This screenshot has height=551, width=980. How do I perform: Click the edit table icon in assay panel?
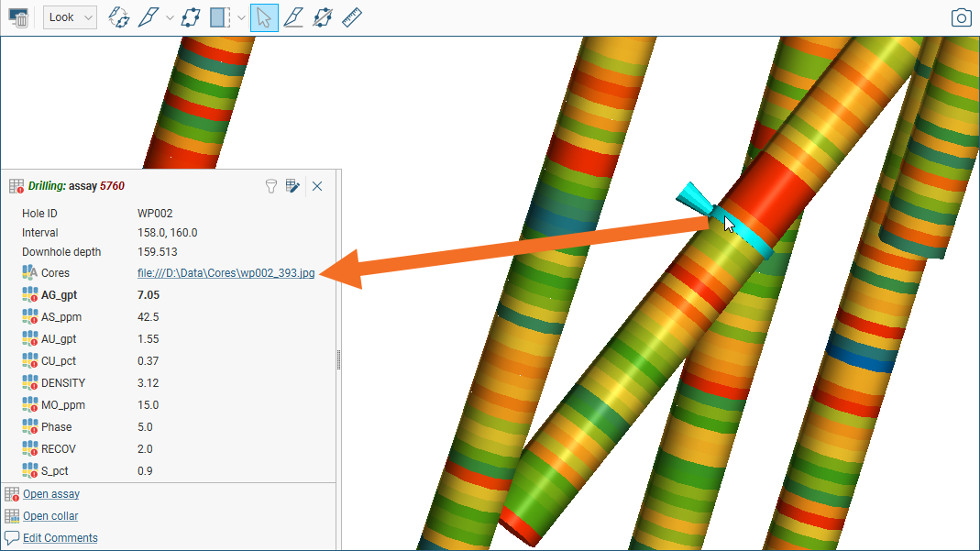(x=292, y=186)
